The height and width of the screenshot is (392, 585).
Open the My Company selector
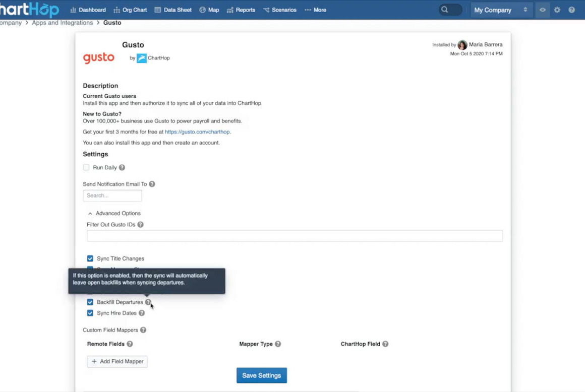pyautogui.click(x=501, y=10)
